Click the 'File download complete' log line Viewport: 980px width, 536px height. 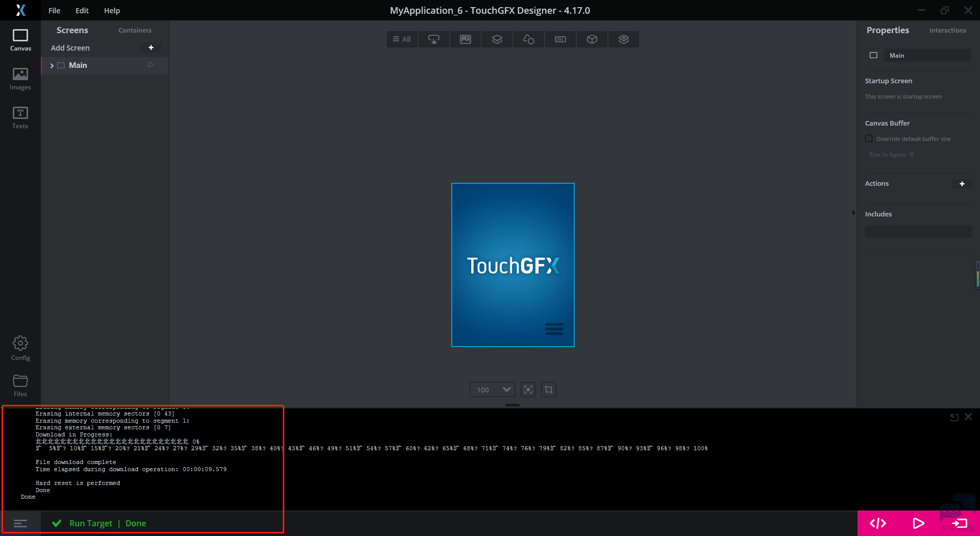tap(76, 462)
